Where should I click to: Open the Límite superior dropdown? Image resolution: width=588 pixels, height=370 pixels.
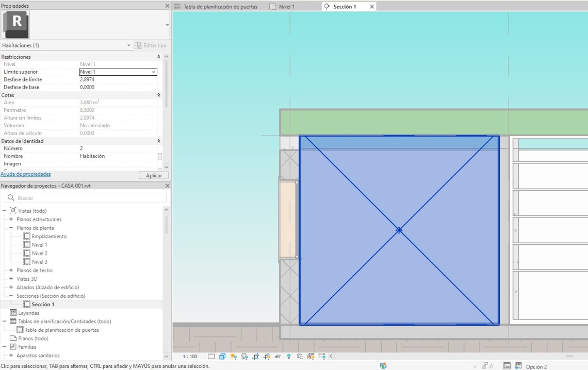pyautogui.click(x=154, y=72)
